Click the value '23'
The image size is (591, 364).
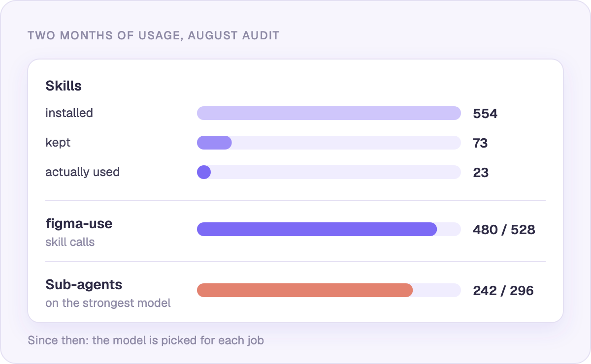click(481, 173)
